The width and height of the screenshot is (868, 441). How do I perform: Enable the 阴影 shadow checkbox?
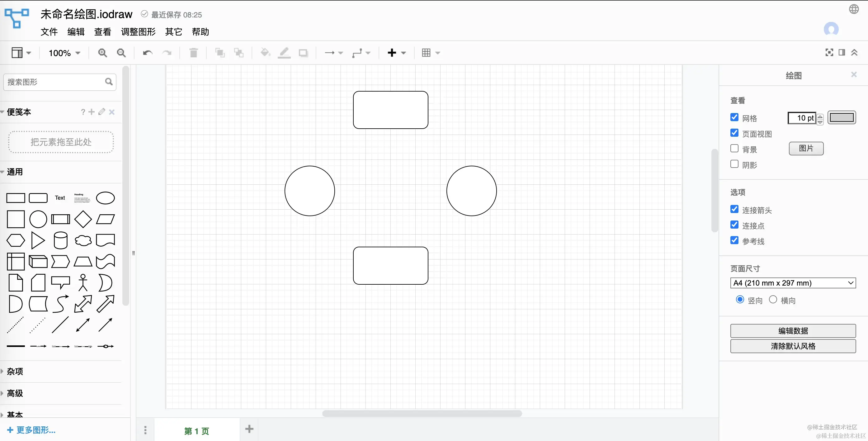[734, 164]
